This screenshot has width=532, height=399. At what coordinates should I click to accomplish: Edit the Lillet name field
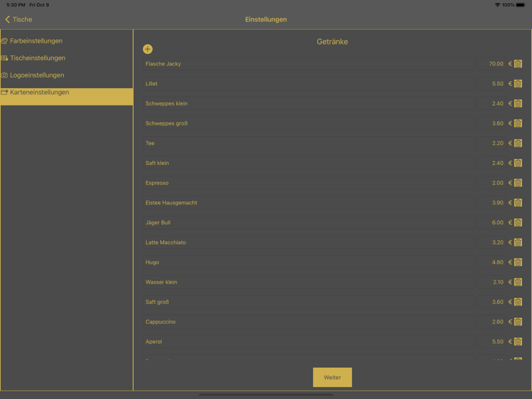(x=309, y=84)
